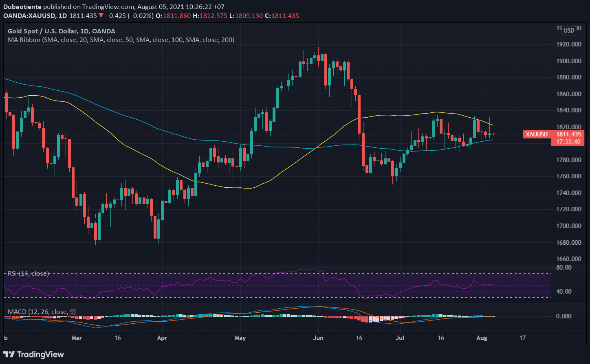Click the May date label on time axis
Viewport: 590px width, 364px height.
[240, 338]
